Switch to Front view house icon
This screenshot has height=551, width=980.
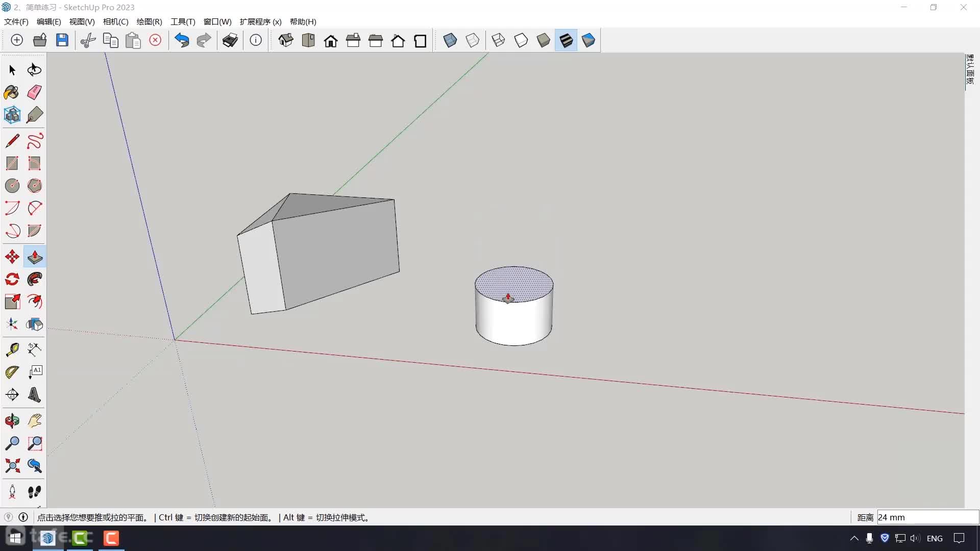pyautogui.click(x=331, y=40)
